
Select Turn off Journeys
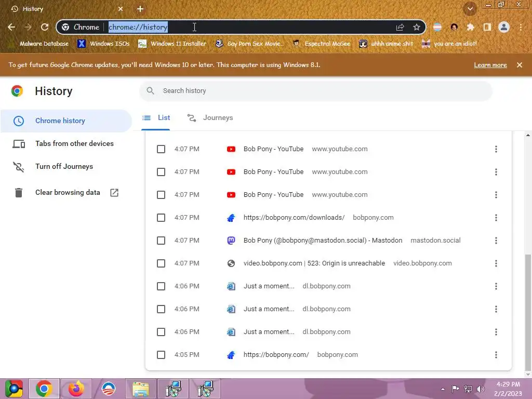pos(66,167)
